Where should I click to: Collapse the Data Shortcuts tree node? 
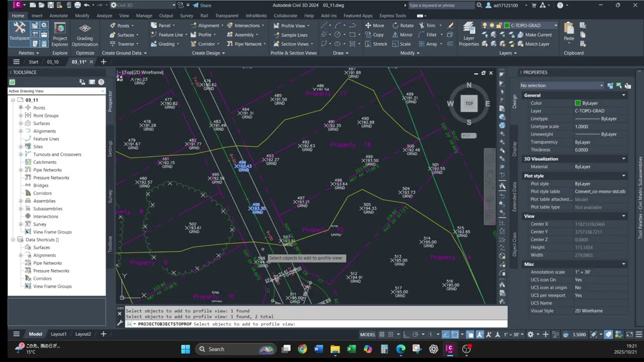pos(14,240)
